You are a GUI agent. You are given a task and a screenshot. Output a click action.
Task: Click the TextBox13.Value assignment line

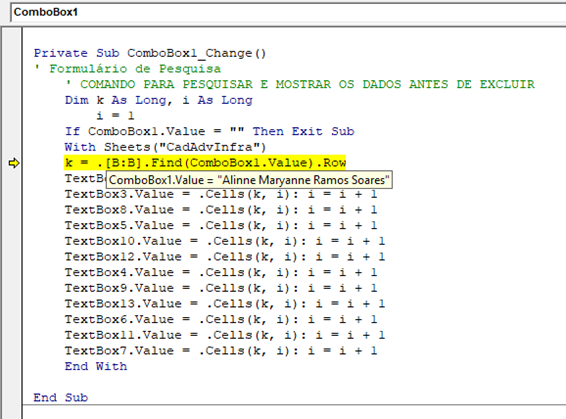point(225,304)
